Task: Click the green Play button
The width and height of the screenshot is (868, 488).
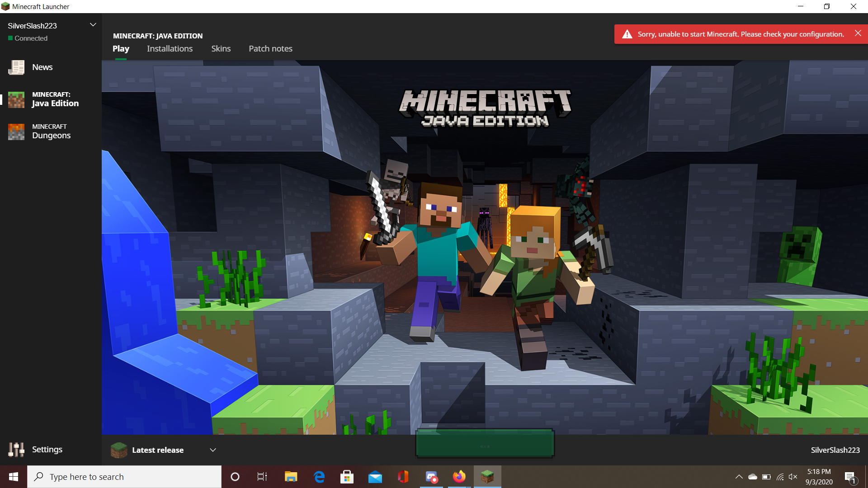Action: click(x=485, y=443)
